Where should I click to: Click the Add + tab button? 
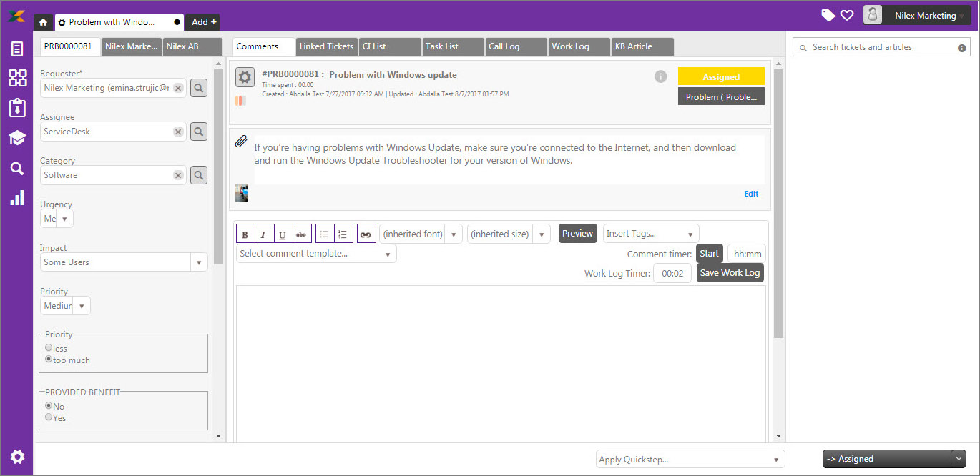coord(204,22)
